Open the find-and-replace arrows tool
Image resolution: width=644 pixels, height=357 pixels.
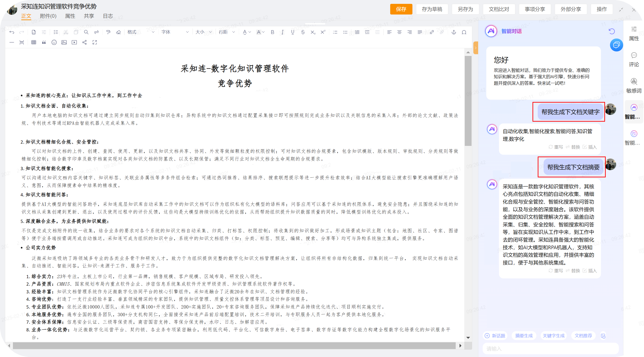click(x=97, y=32)
